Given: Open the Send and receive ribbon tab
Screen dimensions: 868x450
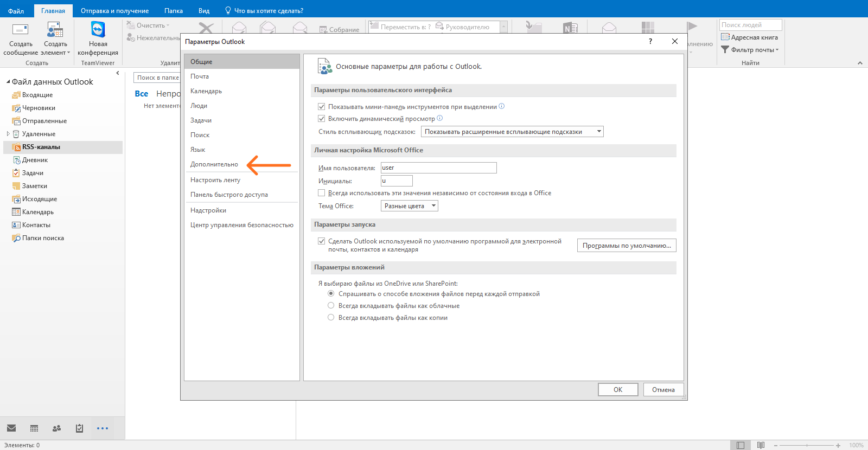Looking at the screenshot, I should click(114, 11).
